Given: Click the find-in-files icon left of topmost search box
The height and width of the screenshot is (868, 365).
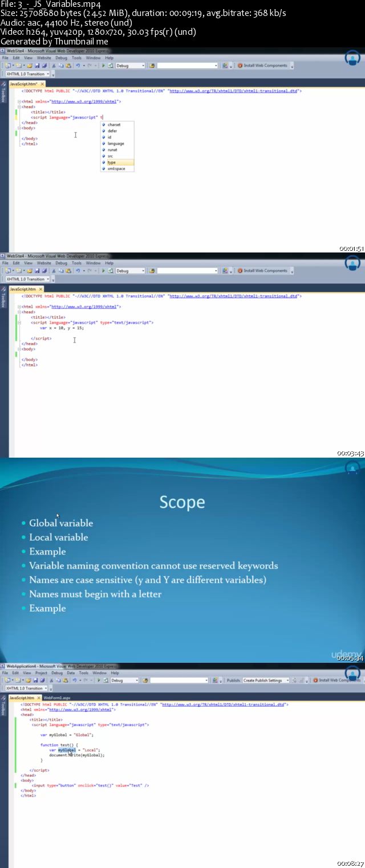Looking at the screenshot, I should [x=152, y=66].
